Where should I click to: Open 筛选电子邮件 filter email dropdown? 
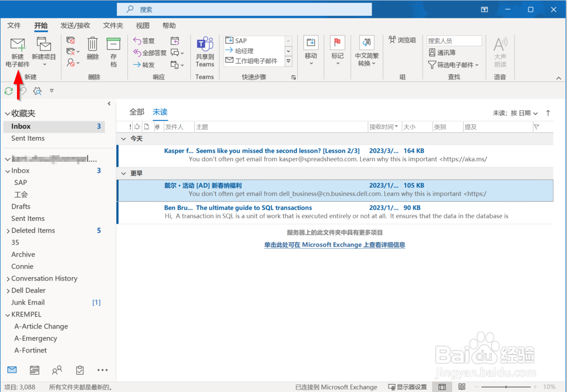pos(454,65)
